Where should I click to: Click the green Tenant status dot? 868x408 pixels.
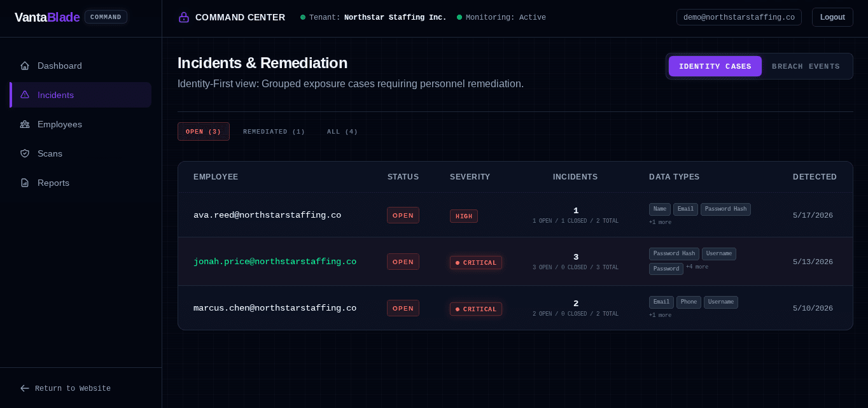pos(303,17)
